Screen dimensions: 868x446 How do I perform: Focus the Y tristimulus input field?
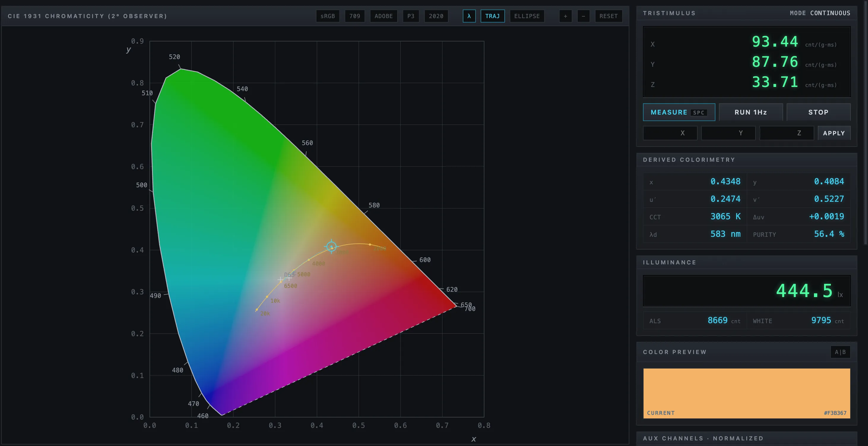(728, 133)
